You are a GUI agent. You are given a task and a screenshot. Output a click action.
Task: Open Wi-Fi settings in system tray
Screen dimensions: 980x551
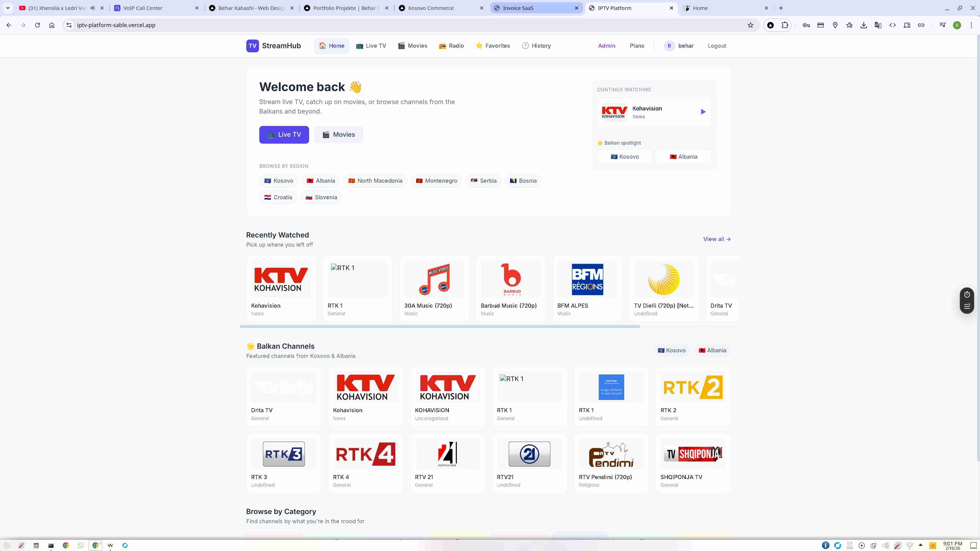tap(910, 545)
